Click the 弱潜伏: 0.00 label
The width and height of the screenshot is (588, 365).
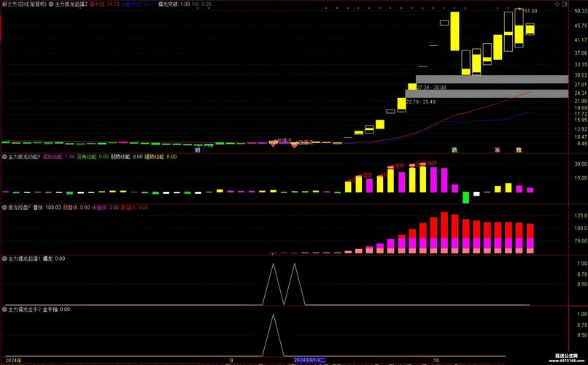click(x=77, y=207)
